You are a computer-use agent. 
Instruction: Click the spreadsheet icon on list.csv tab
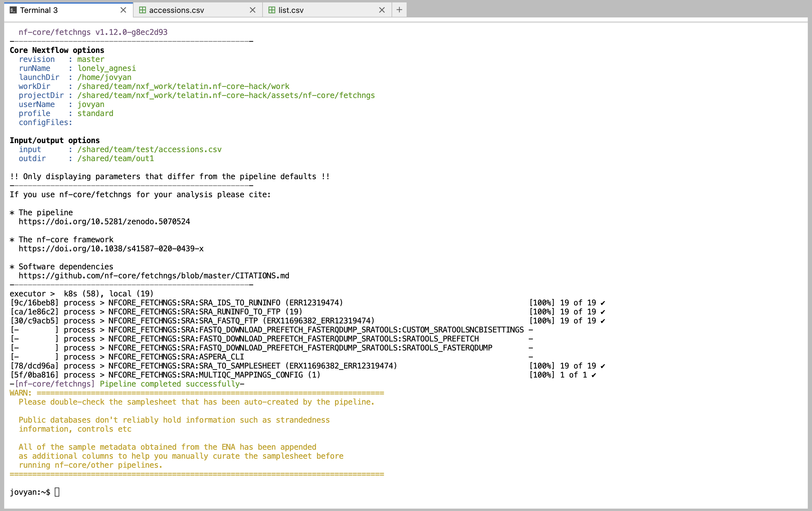tap(272, 10)
